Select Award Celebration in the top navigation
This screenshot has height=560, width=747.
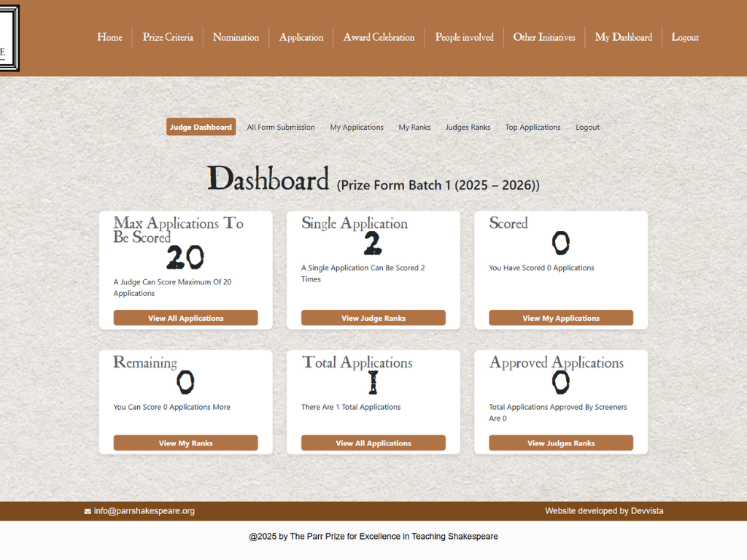(x=379, y=37)
